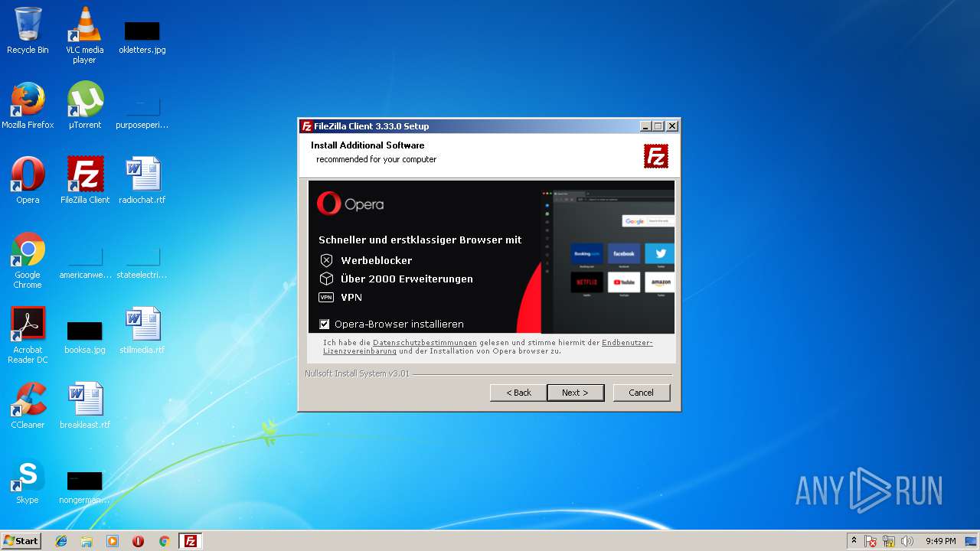The width and height of the screenshot is (980, 551).
Task: Click the system clock showing 9:49 PM
Action: pyautogui.click(x=940, y=541)
